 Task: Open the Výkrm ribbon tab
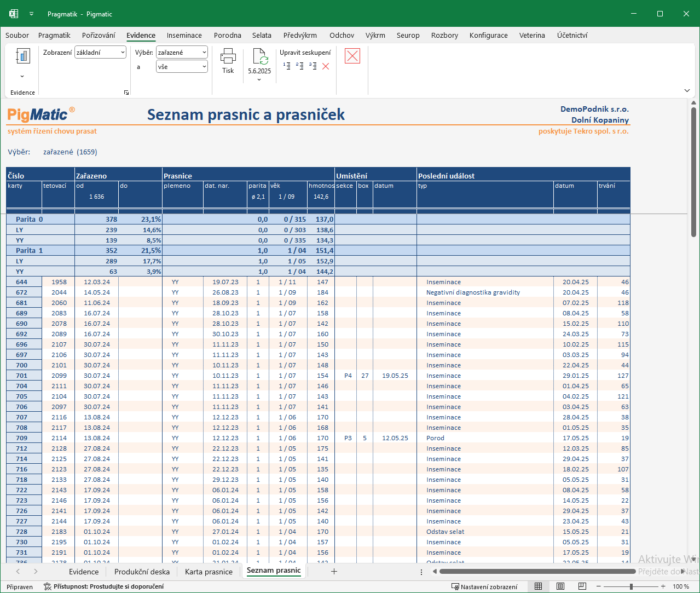(375, 35)
